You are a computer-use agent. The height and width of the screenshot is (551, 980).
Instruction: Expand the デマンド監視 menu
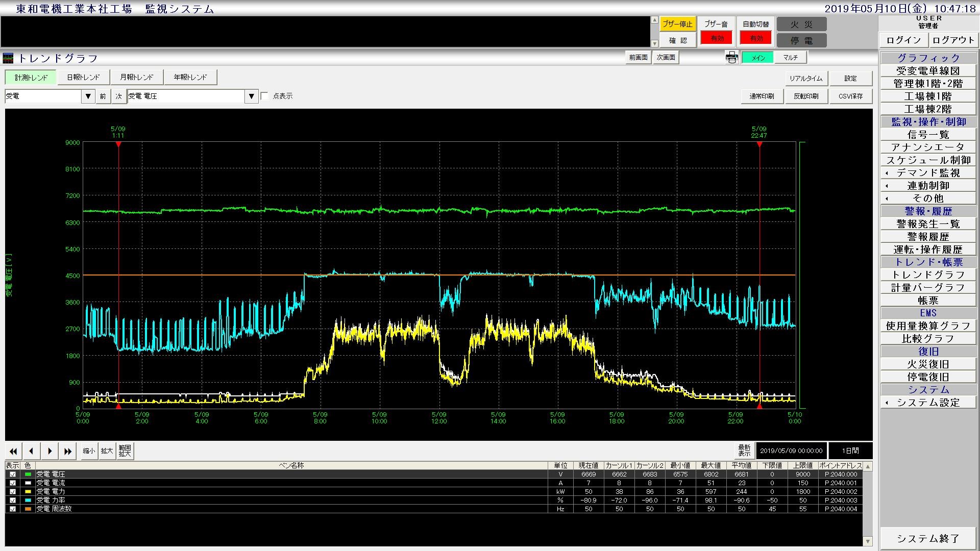(x=928, y=173)
